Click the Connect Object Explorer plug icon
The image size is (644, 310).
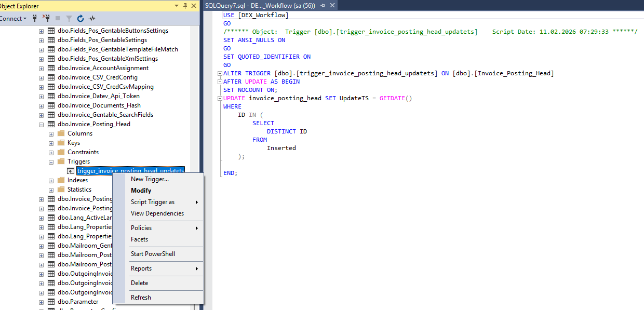pyautogui.click(x=35, y=19)
